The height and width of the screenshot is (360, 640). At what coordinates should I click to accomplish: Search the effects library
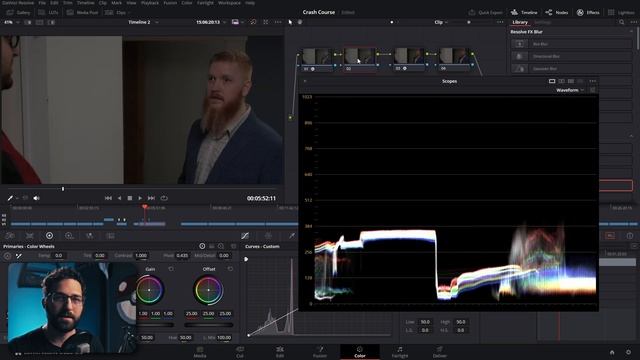click(622, 22)
